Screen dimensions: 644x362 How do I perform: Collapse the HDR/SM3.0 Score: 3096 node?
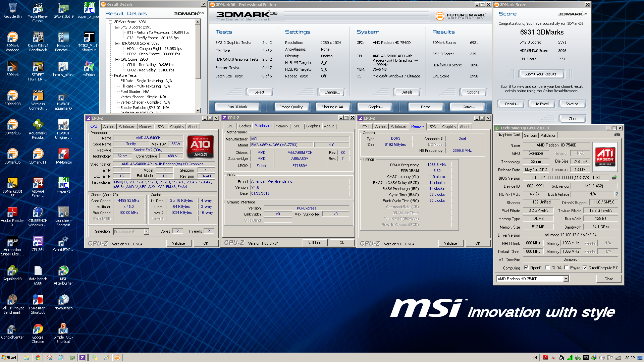pyautogui.click(x=117, y=43)
